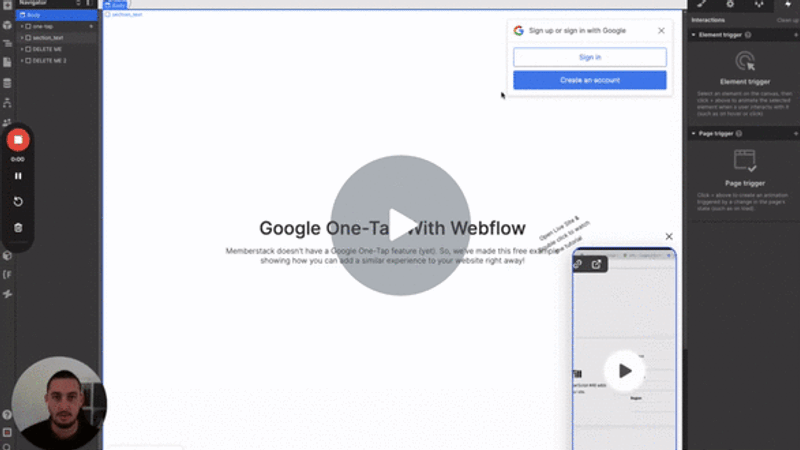Select the one-tap element in Navigator
This screenshot has width=800, height=450.
pyautogui.click(x=43, y=27)
